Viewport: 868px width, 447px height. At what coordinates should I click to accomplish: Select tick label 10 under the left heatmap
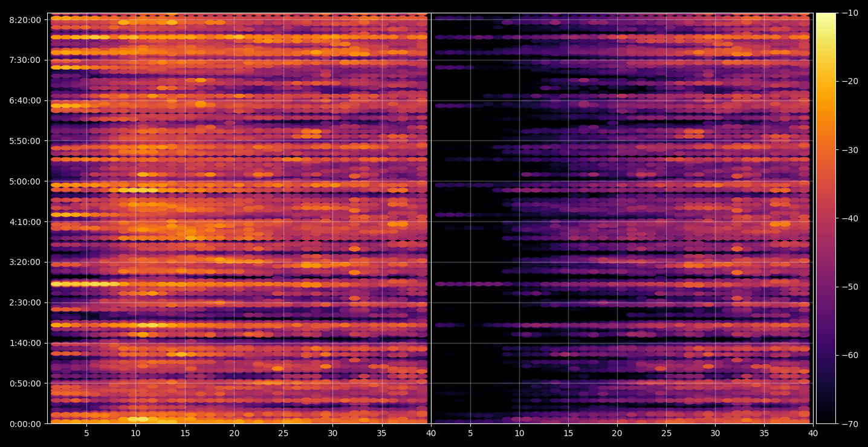135,433
